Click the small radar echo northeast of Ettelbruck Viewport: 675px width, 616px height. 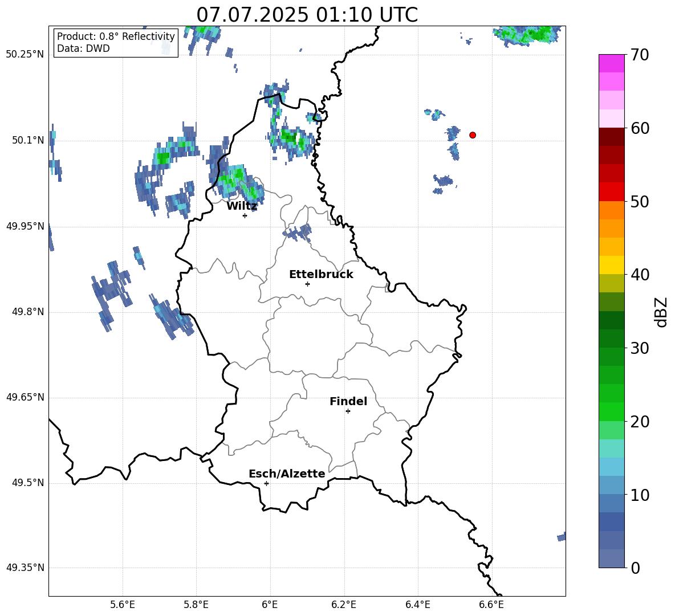[x=298, y=232]
